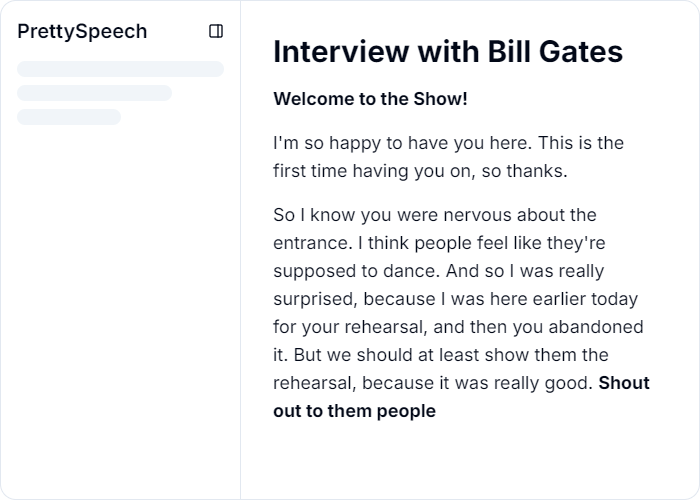This screenshot has height=500, width=700.
Task: Click the bold text 'out to them people'
Action: coord(354,411)
